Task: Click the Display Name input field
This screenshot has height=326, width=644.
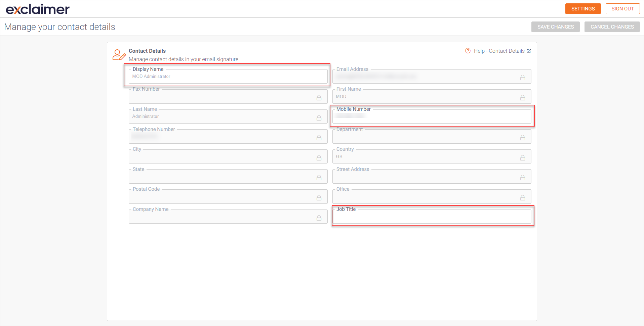Action: (x=228, y=76)
